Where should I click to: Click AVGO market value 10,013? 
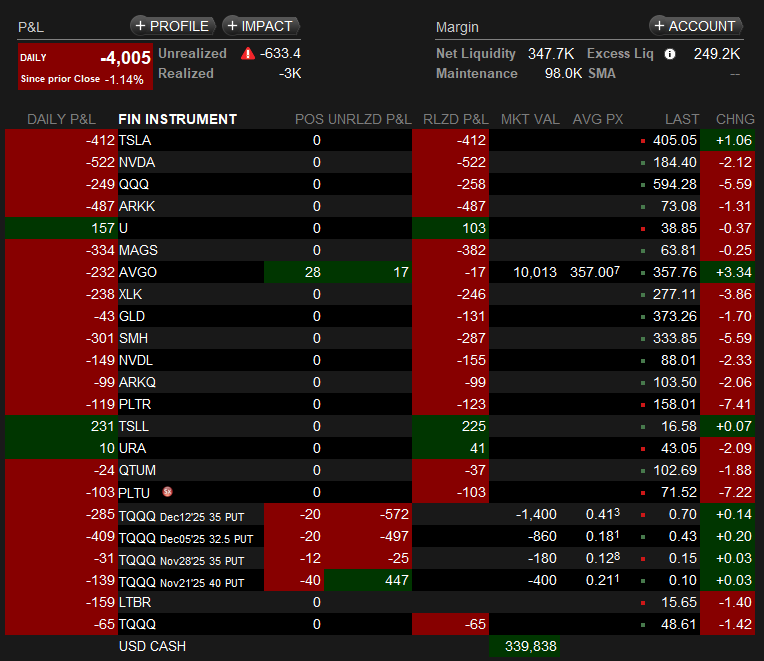pyautogui.click(x=535, y=272)
